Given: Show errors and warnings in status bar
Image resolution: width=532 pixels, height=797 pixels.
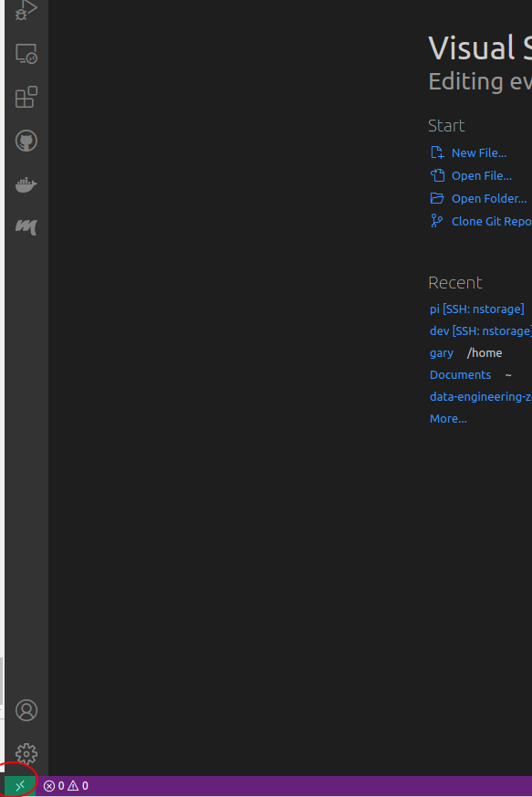Looking at the screenshot, I should pos(66,786).
